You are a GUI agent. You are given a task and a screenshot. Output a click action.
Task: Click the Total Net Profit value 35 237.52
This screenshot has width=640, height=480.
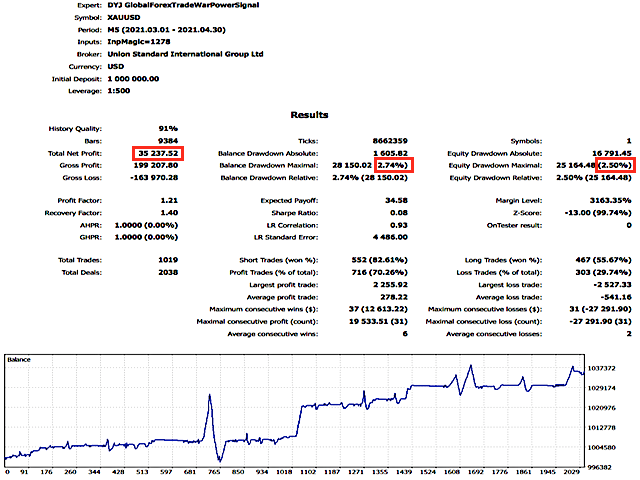click(157, 153)
